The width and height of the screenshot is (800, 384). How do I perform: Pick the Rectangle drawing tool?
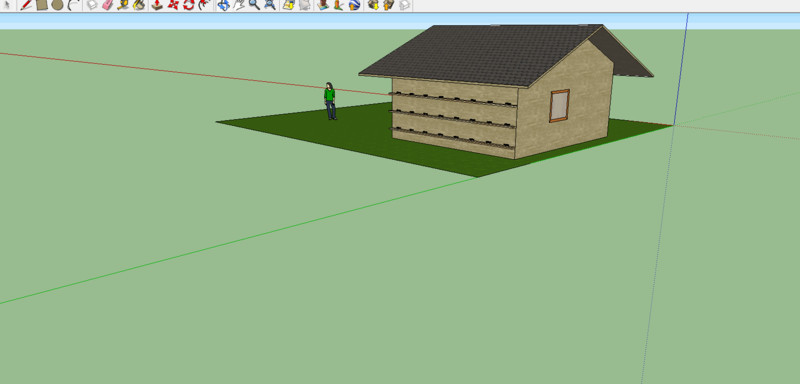click(42, 5)
